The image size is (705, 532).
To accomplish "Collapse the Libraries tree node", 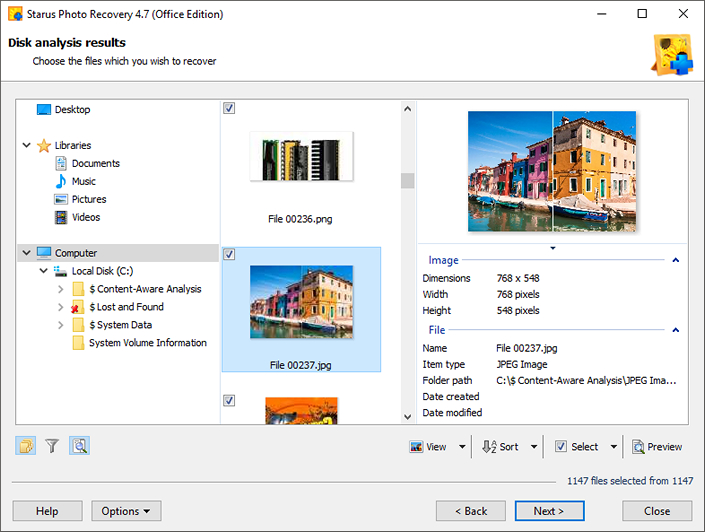I will click(27, 145).
